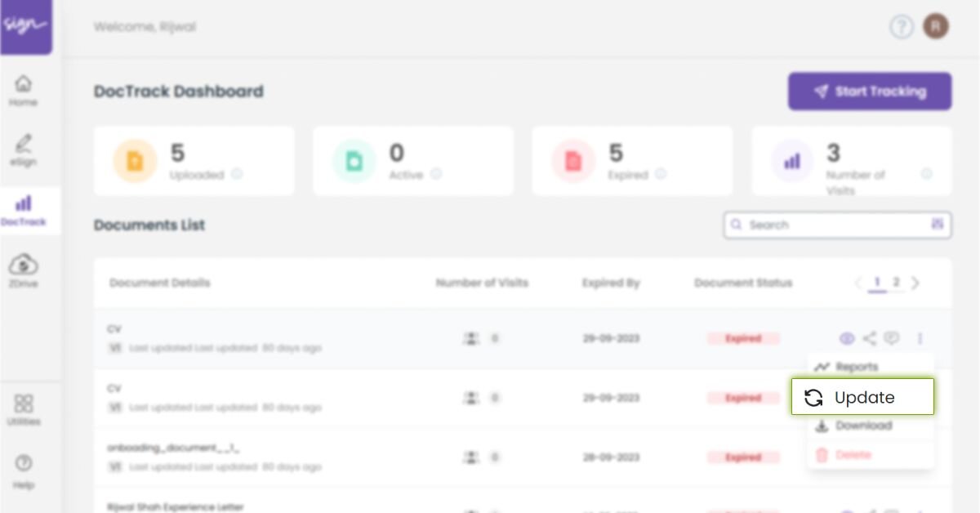The height and width of the screenshot is (513, 980).
Task: Click the Documents List heading
Action: coord(149,225)
